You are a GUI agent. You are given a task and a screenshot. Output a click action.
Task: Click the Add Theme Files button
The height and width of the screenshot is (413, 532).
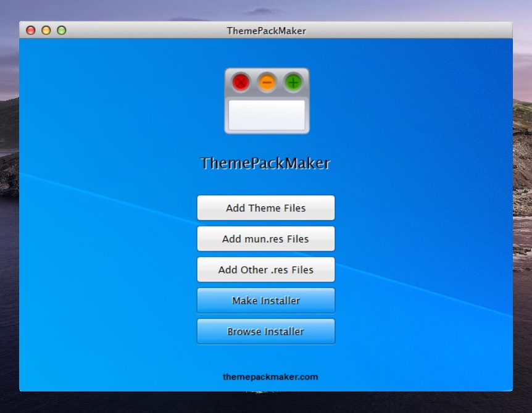tap(265, 208)
